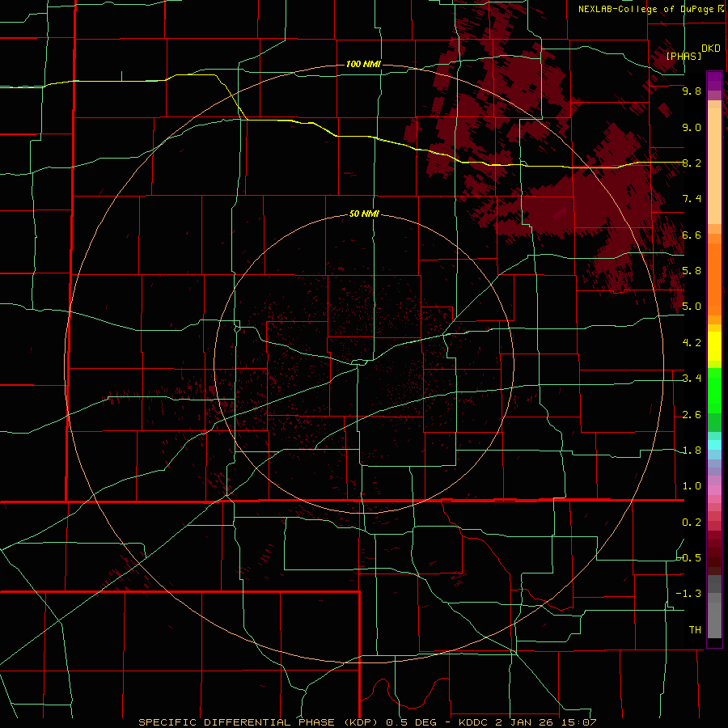Click the 1.8 value on color scale
The width and height of the screenshot is (728, 728).
692,451
